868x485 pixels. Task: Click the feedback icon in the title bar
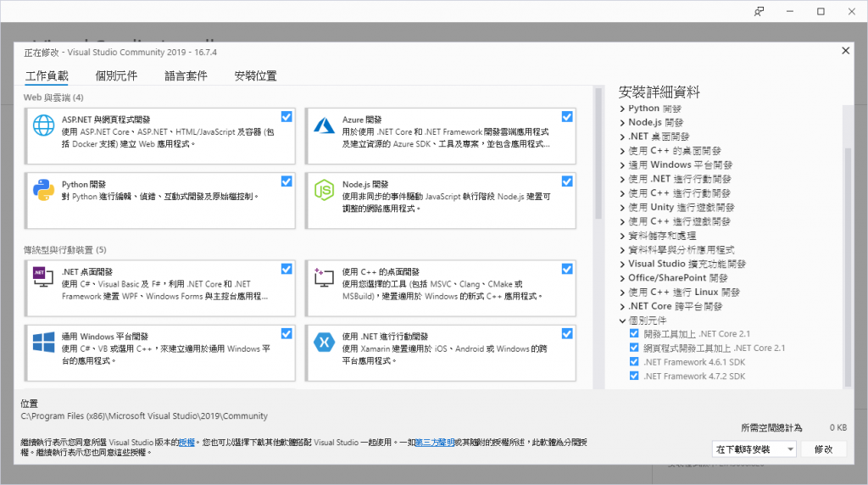coord(759,11)
